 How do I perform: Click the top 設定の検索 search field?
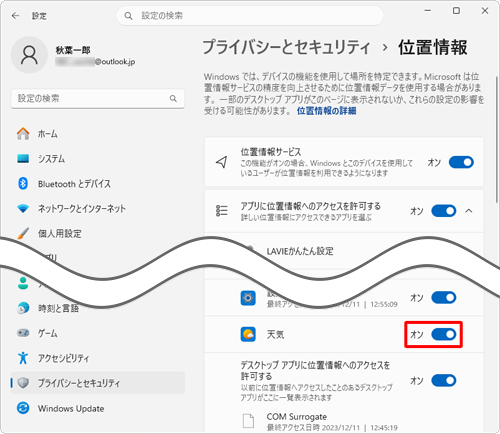(x=250, y=16)
